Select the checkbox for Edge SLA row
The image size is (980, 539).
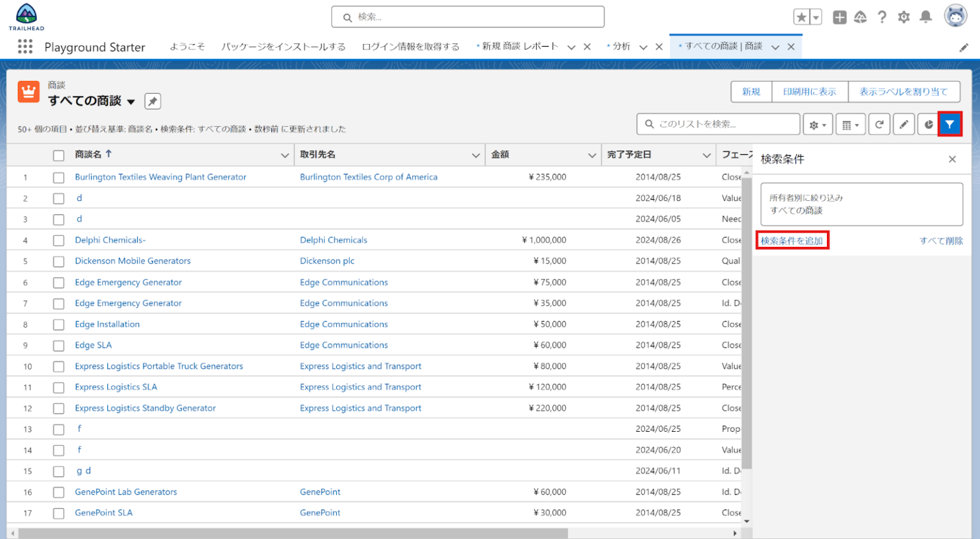59,344
